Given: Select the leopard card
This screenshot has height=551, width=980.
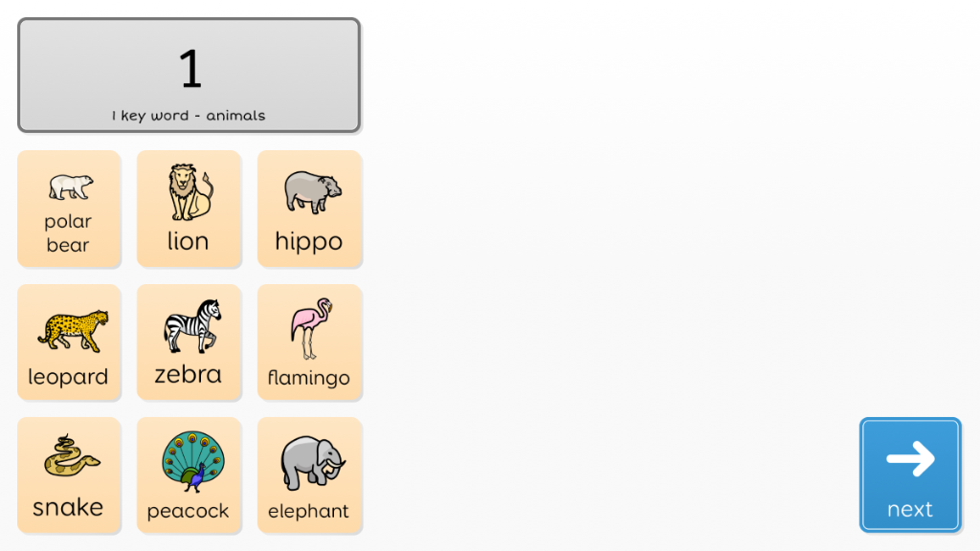Looking at the screenshot, I should coord(69,342).
